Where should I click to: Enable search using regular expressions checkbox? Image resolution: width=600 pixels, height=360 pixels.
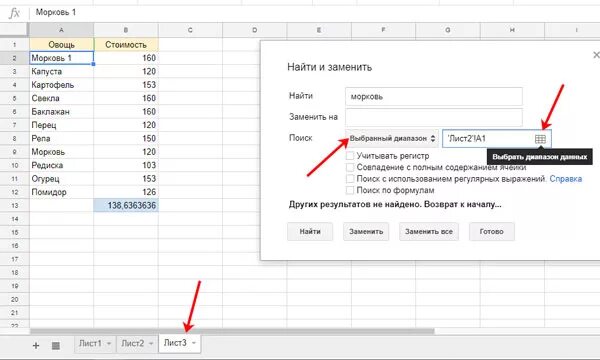click(350, 179)
